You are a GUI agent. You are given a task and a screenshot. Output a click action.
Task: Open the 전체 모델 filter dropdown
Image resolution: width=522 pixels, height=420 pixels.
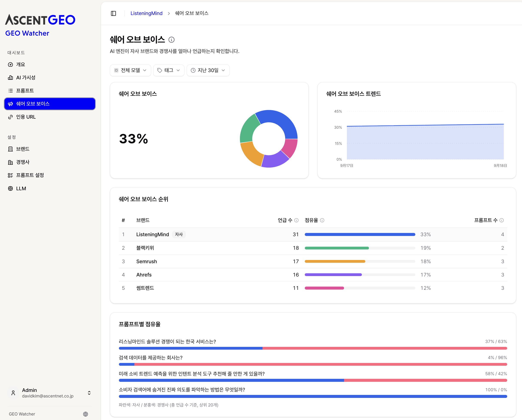pos(130,70)
